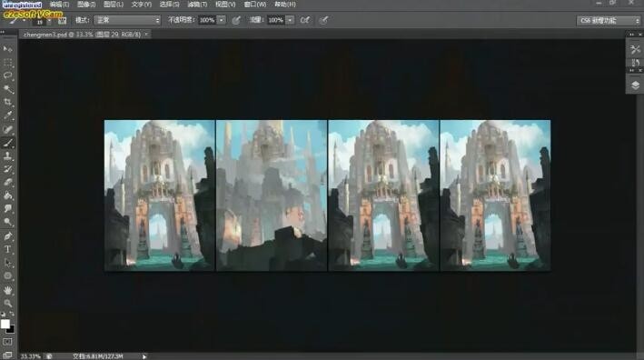Reset default foreground and background colors

4,314
